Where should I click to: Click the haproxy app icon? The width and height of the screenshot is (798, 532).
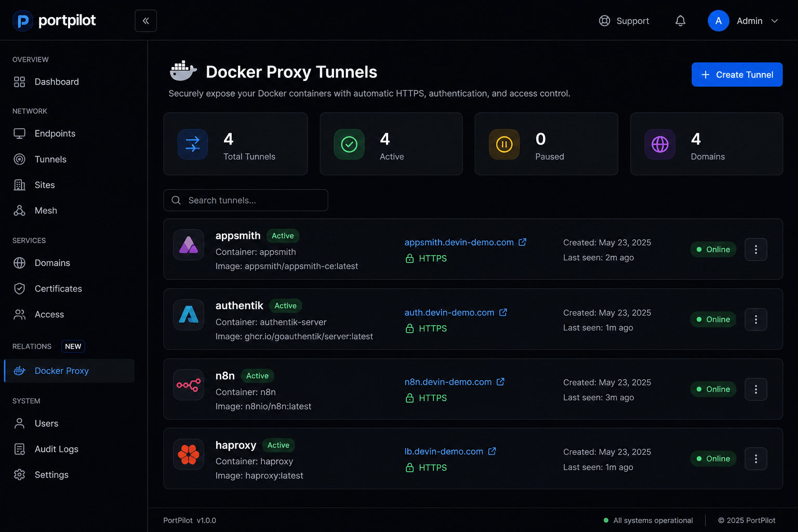[x=189, y=455]
